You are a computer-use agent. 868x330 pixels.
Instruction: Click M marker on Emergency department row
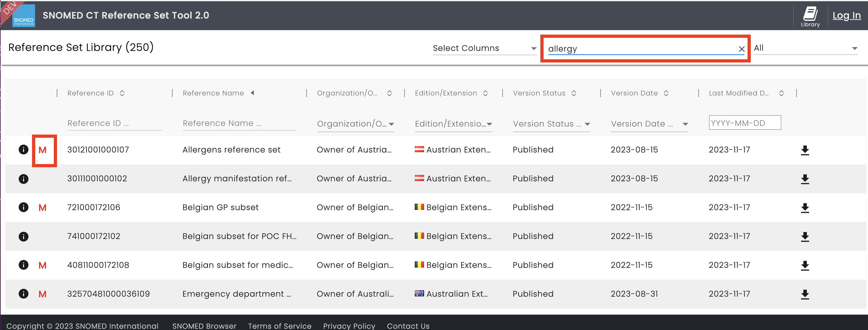pyautogui.click(x=43, y=294)
